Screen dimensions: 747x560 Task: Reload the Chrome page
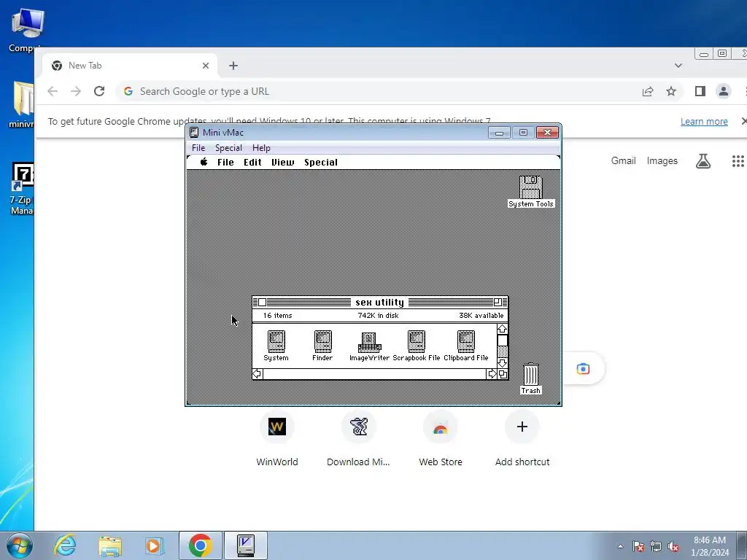[x=99, y=91]
